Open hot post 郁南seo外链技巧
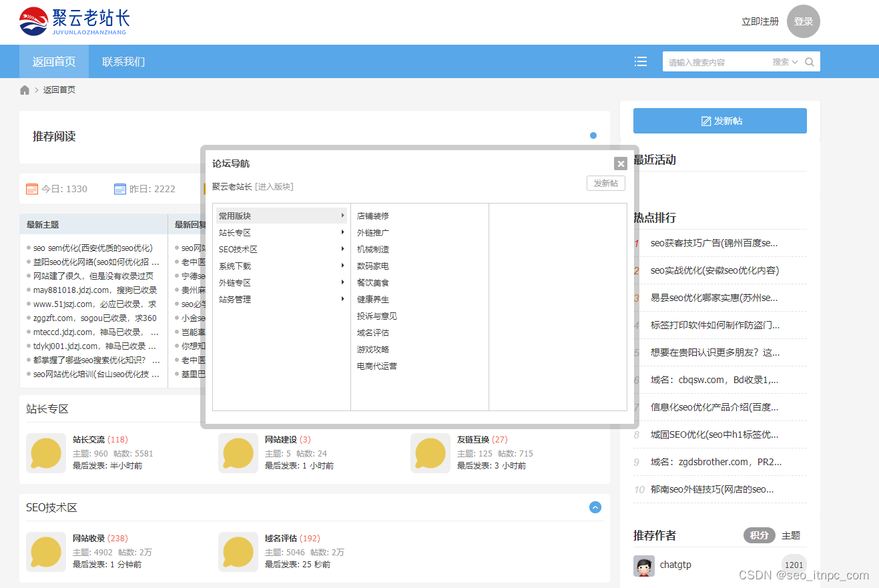 coord(712,489)
